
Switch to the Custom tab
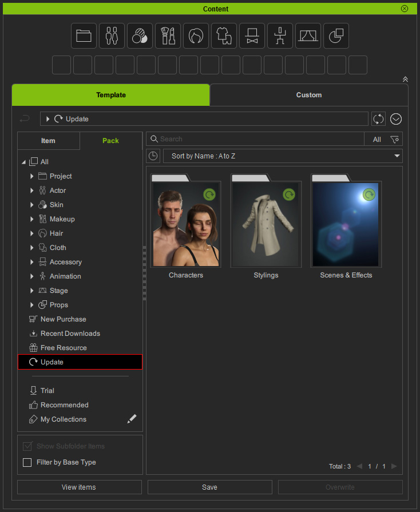[x=309, y=95]
